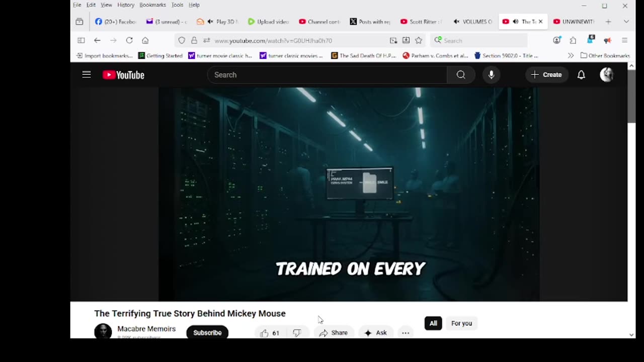
Task: Go back with the browser back arrow
Action: click(x=97, y=40)
